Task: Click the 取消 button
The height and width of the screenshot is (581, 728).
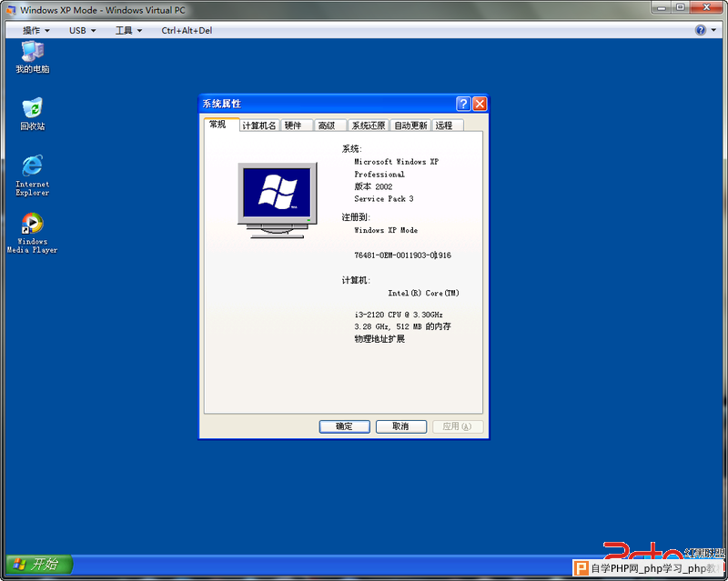Action: [x=401, y=426]
